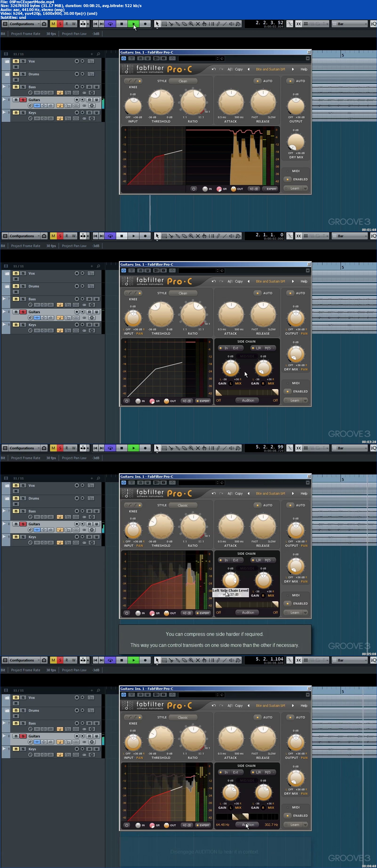Click Project Frame Rate label in 00:01:48 frame
The width and height of the screenshot is (377, 868).
26,34
